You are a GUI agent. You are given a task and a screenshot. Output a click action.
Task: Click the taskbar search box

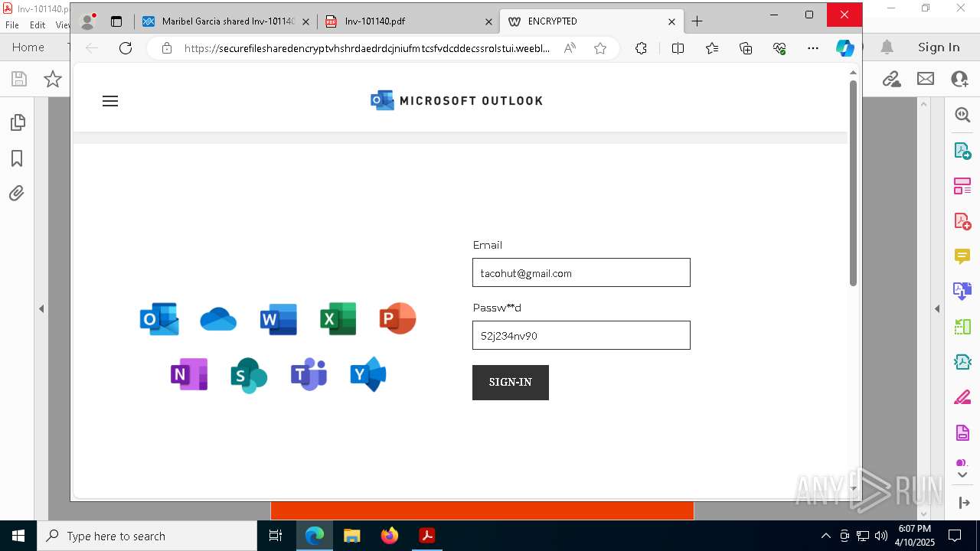click(x=147, y=536)
